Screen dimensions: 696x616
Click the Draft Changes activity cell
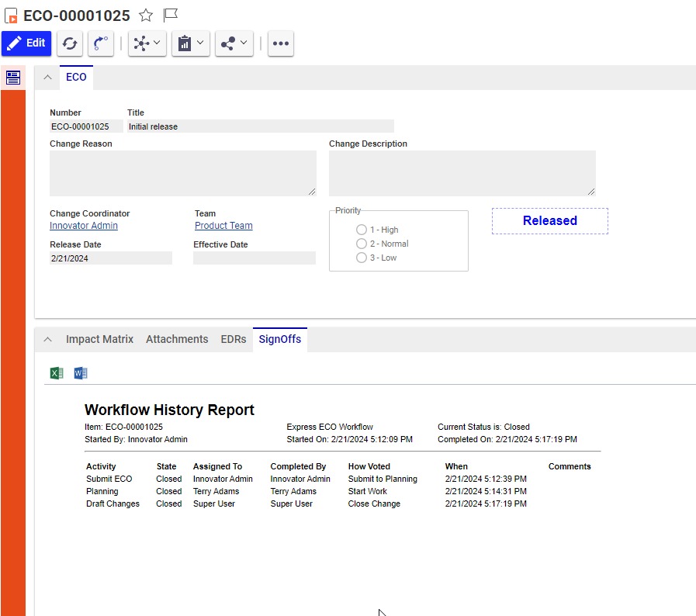113,504
